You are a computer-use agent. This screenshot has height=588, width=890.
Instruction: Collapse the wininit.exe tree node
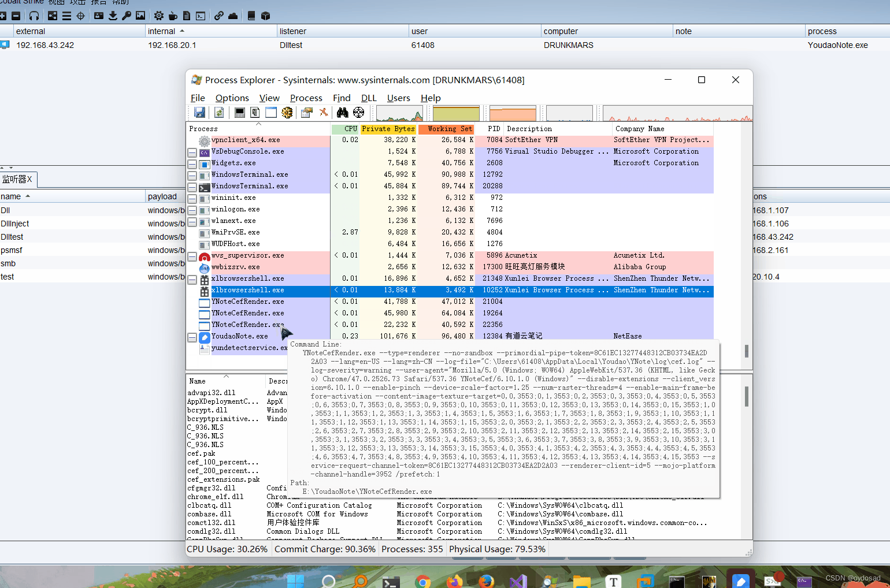point(192,199)
